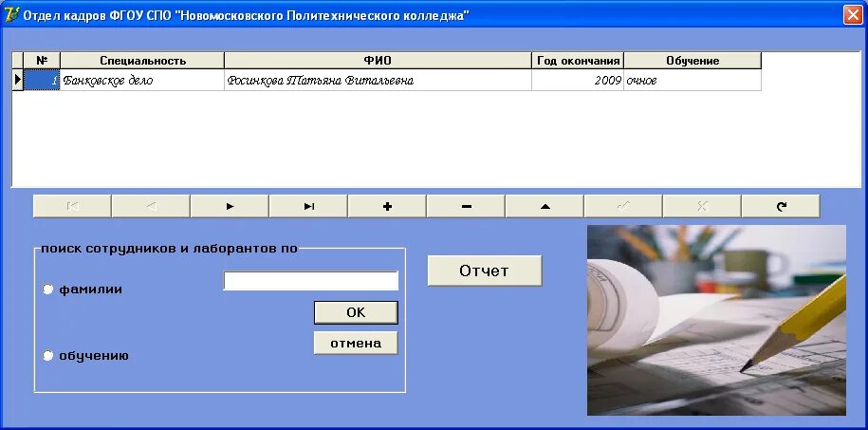
Task: Click the search text input field
Action: pyautogui.click(x=310, y=281)
